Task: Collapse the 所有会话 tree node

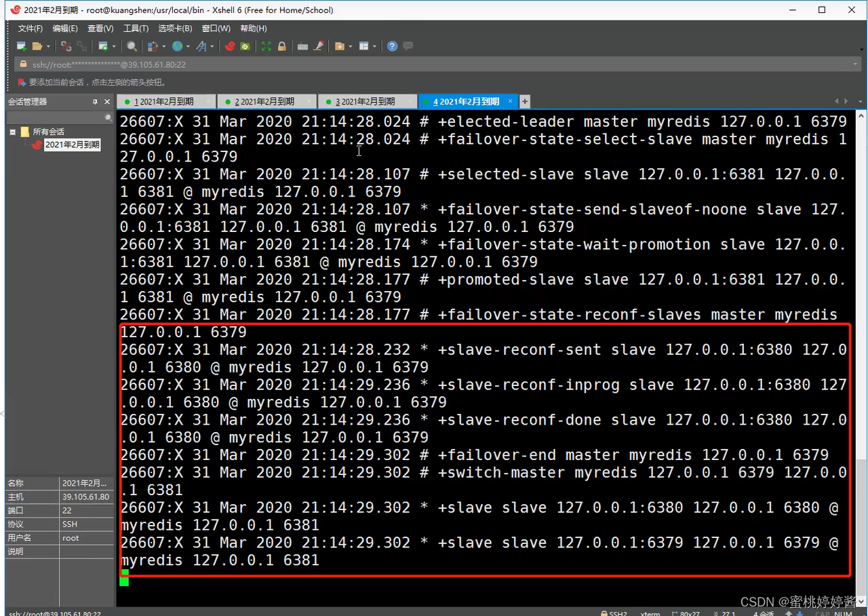Action: (12, 132)
